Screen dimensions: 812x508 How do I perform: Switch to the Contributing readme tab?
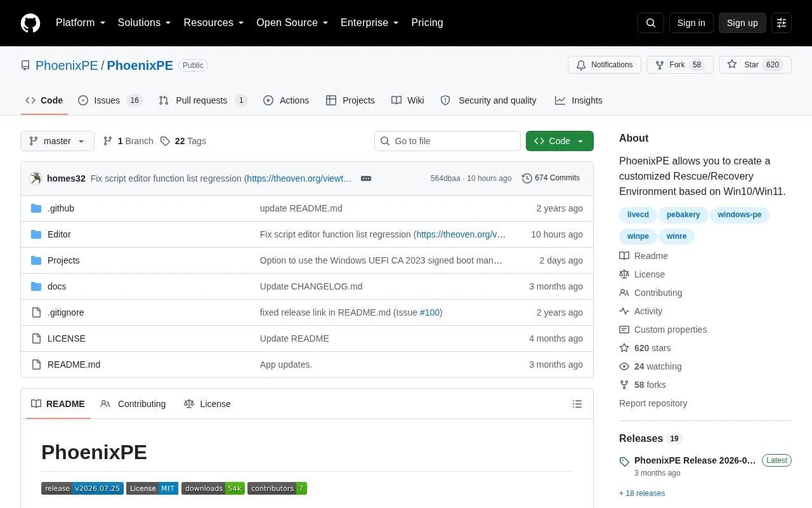[x=133, y=404]
